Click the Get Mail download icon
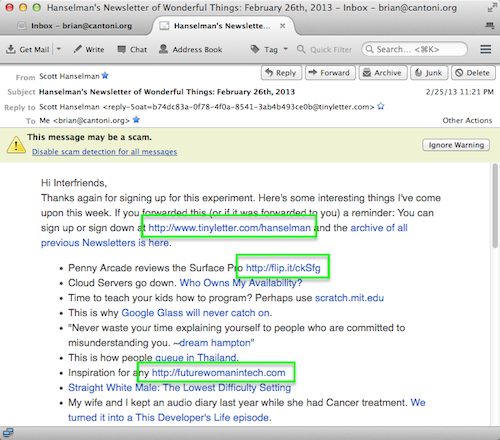This screenshot has width=500, height=440. pyautogui.click(x=11, y=49)
